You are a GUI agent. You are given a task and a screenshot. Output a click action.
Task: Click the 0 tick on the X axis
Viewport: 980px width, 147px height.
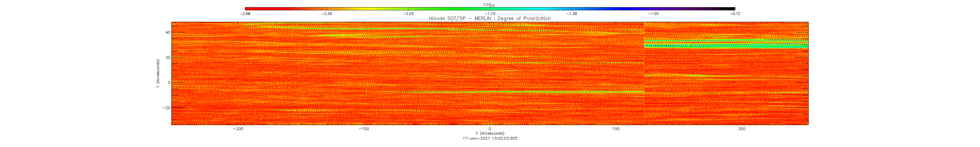click(x=490, y=129)
